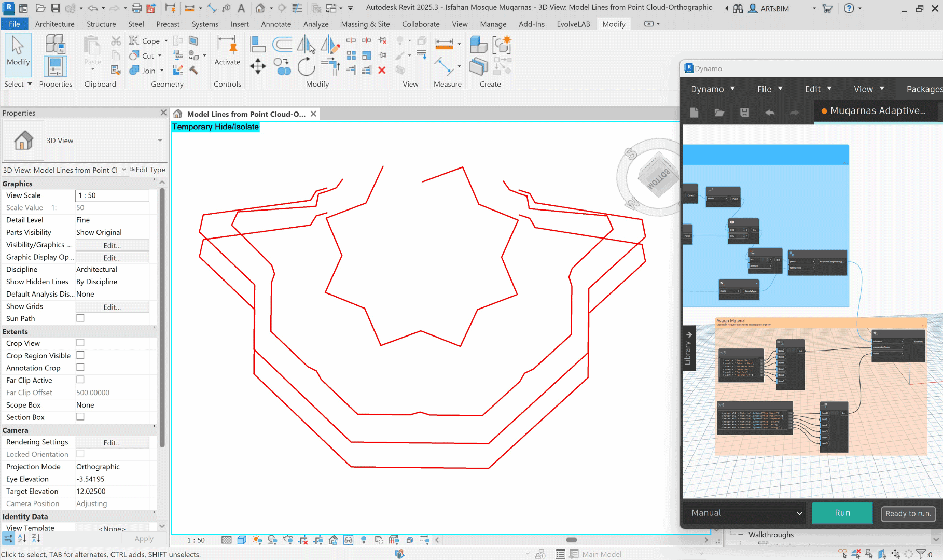Click Edit for Visibility/Graphics overrides
The width and height of the screenshot is (943, 560).
click(112, 245)
